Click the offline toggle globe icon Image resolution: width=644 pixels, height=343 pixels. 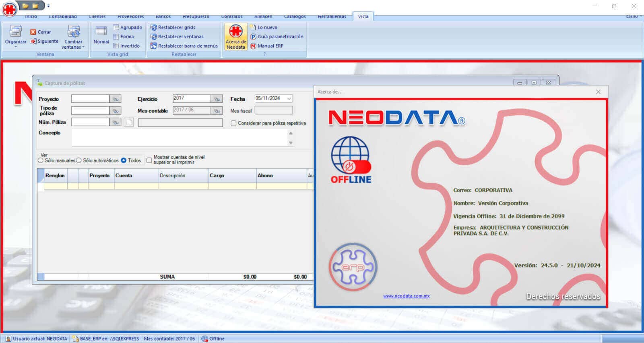point(351,160)
